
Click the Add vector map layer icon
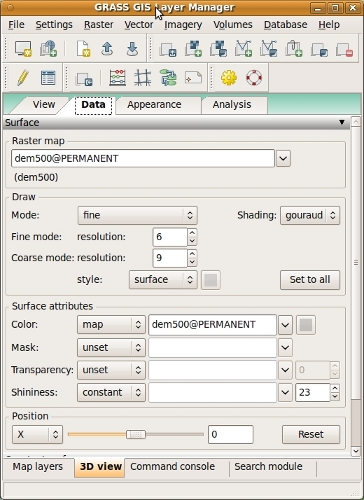pos(243,49)
